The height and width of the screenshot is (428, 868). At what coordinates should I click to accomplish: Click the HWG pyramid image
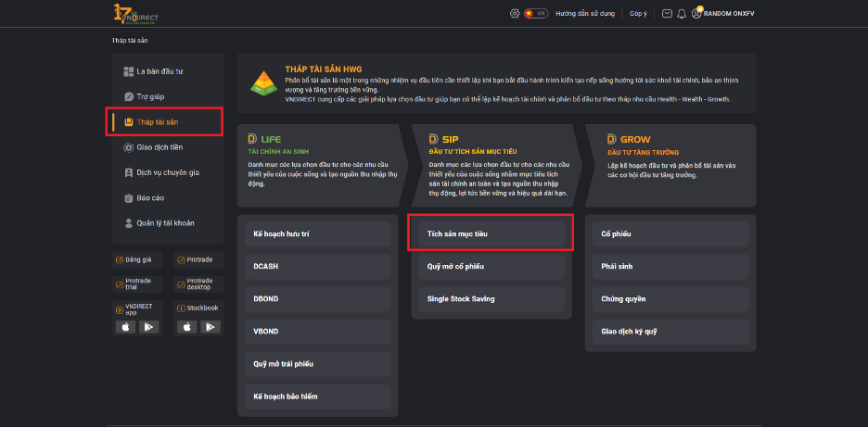263,82
